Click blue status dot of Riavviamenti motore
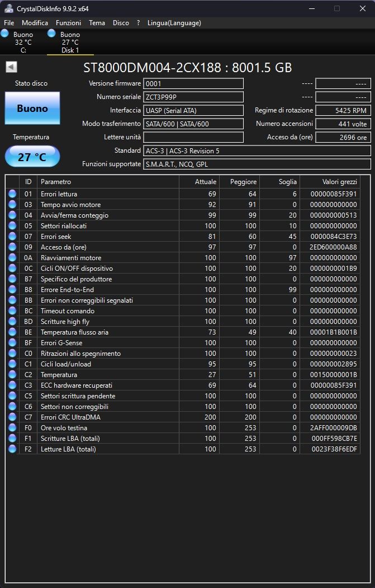Image resolution: width=375 pixels, height=588 pixels. coord(12,257)
